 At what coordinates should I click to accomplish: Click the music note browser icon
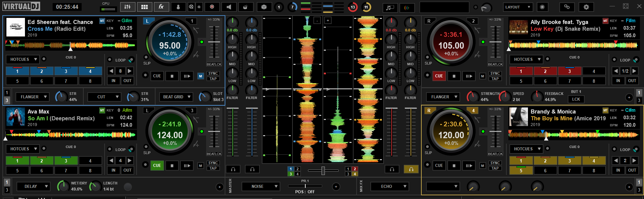[390, 7]
